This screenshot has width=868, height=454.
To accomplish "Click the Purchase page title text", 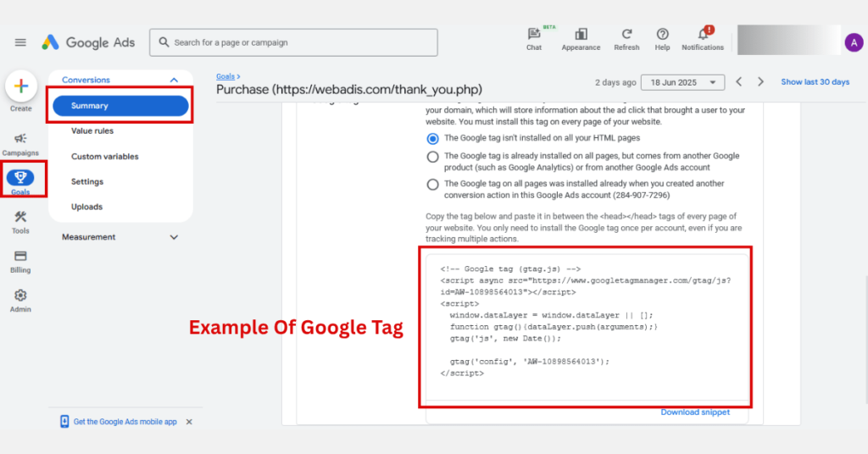I will (x=348, y=90).
